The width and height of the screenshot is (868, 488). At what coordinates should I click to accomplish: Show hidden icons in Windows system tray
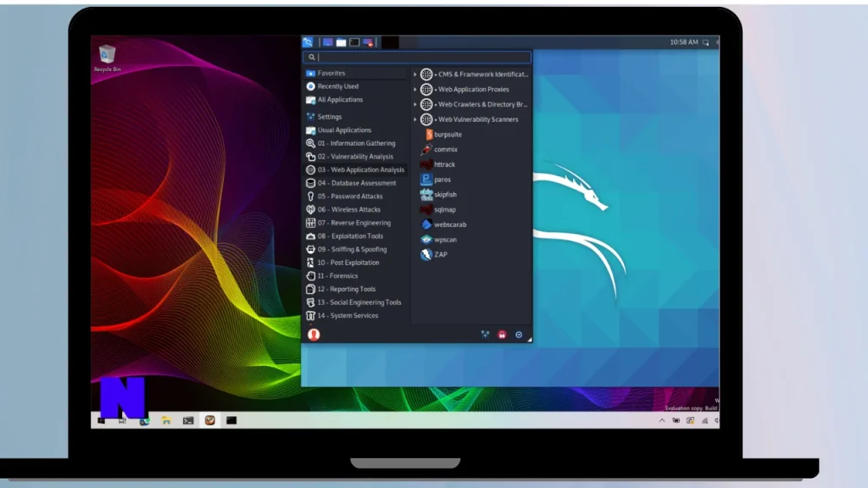pyautogui.click(x=662, y=420)
